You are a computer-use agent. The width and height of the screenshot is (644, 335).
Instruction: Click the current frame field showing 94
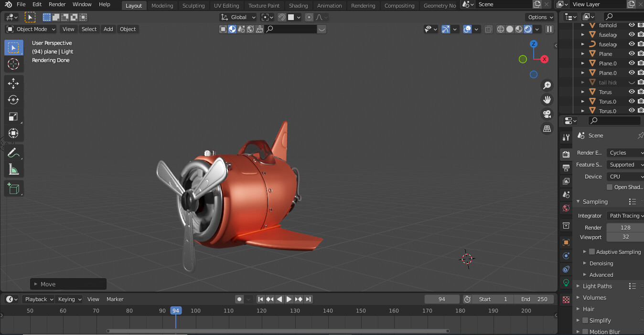(441, 299)
